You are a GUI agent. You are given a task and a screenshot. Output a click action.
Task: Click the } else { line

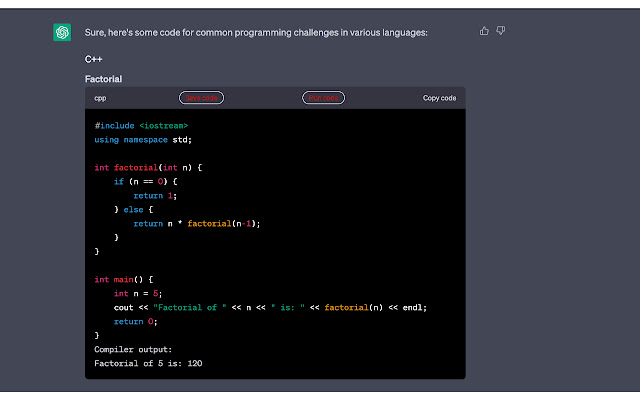click(x=133, y=210)
